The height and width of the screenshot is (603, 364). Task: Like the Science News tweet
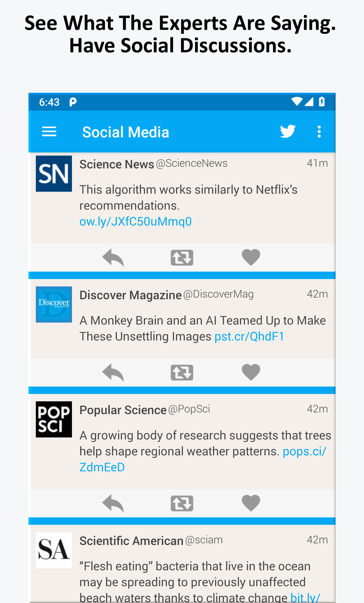click(x=251, y=257)
